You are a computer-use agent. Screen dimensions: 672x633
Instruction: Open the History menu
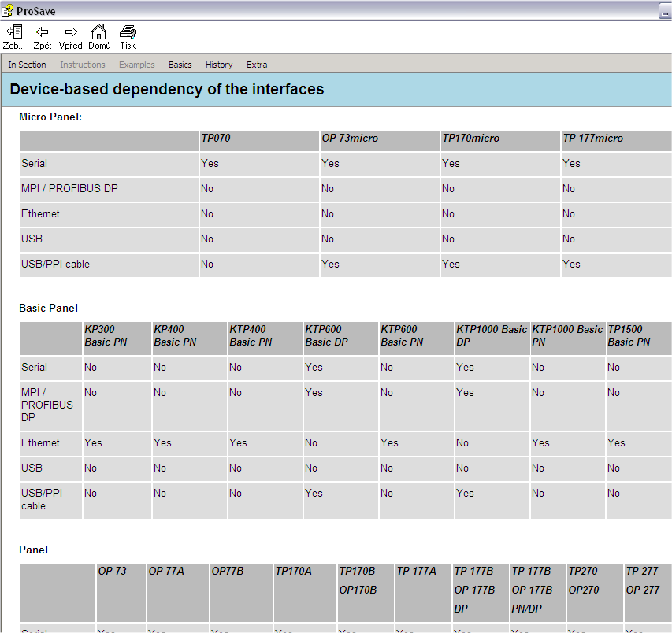click(219, 65)
